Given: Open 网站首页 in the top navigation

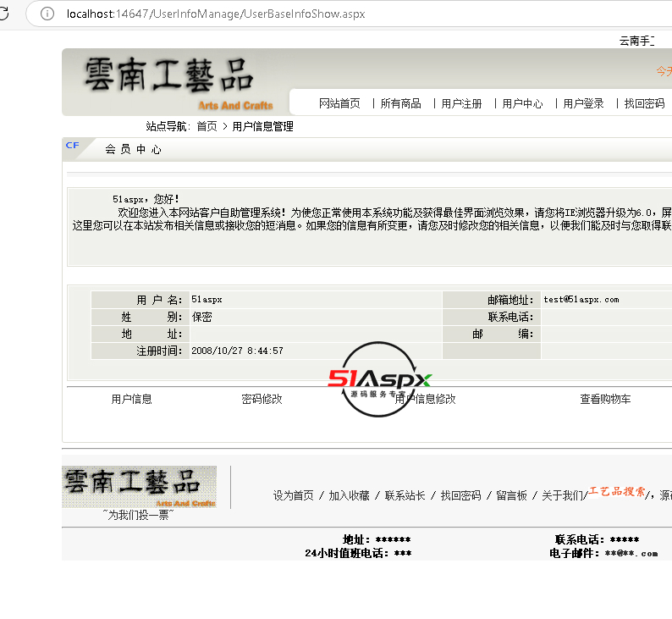Looking at the screenshot, I should tap(339, 103).
